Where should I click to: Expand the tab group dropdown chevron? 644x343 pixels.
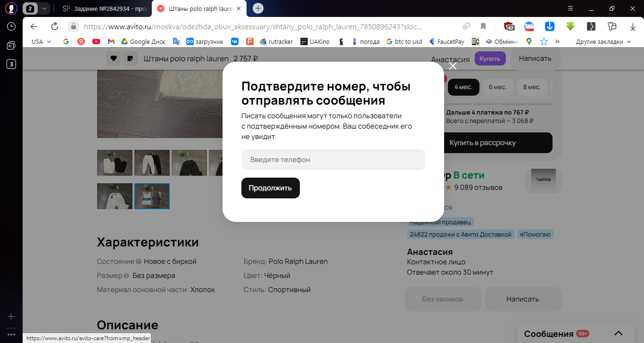pos(44,8)
